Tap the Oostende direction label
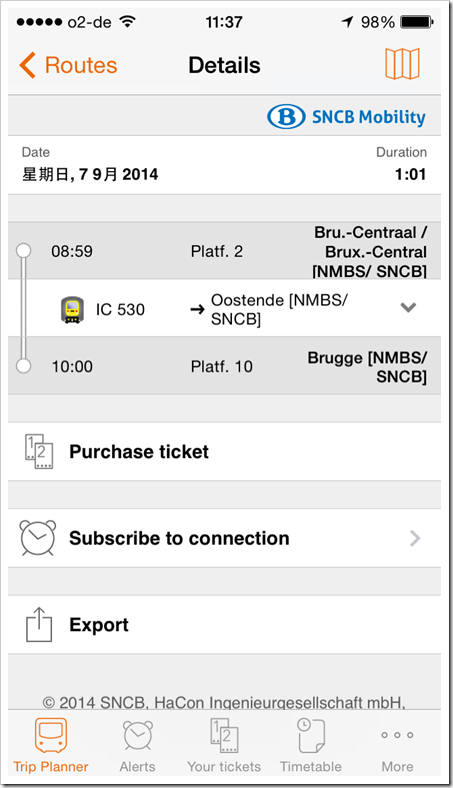The width and height of the screenshot is (453, 788). (x=279, y=309)
